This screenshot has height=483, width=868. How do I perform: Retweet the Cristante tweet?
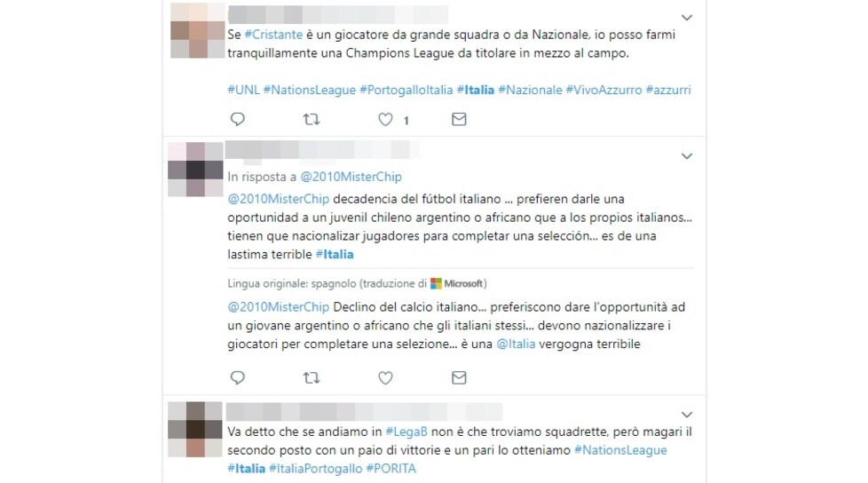(312, 119)
